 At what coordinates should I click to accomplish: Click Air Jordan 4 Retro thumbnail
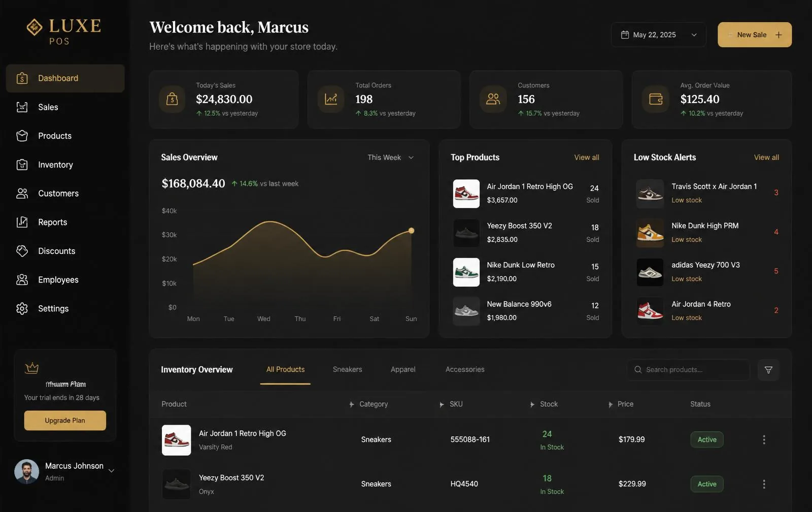650,311
